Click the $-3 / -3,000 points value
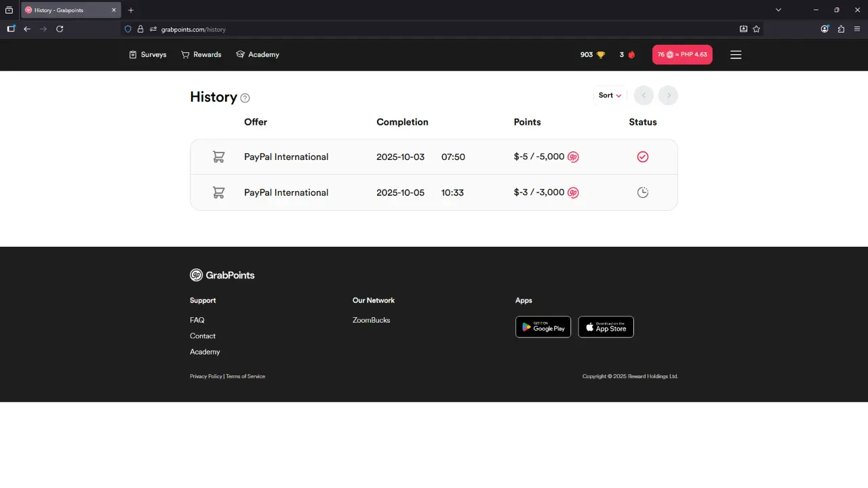Screen dimensions: 868x488 pyautogui.click(x=539, y=192)
